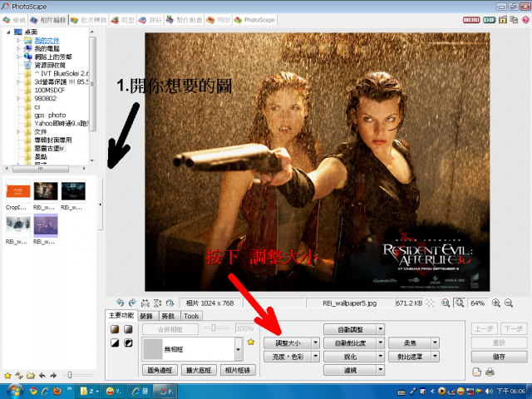This screenshot has width=532, height=399.
Task: Open arbitrary rotation icon beside the flip icons
Action: pos(170,303)
